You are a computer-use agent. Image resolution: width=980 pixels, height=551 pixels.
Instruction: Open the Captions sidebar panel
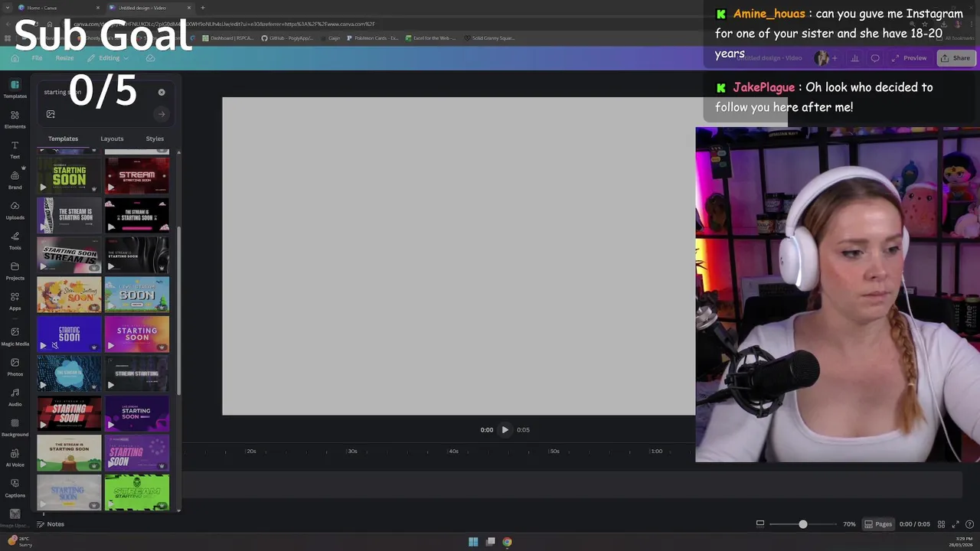pyautogui.click(x=15, y=487)
